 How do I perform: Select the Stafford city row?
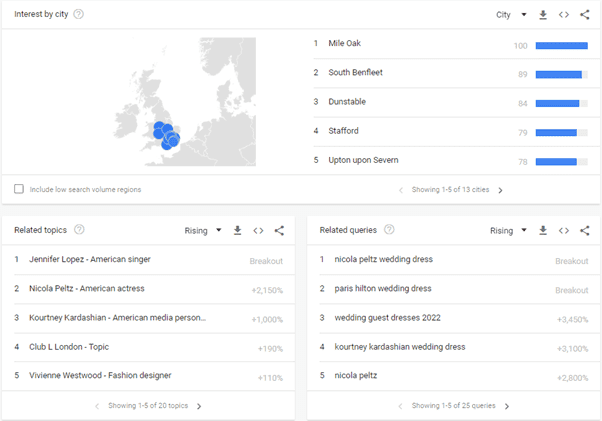tap(451, 131)
